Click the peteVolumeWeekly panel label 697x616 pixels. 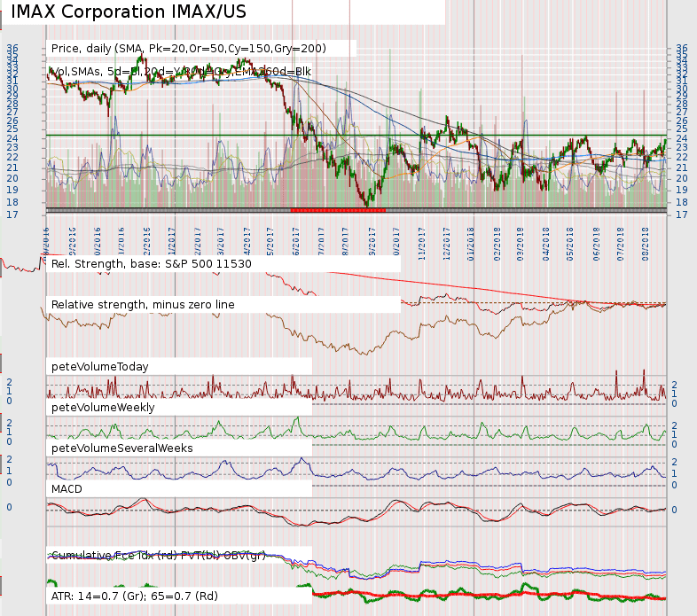[103, 408]
